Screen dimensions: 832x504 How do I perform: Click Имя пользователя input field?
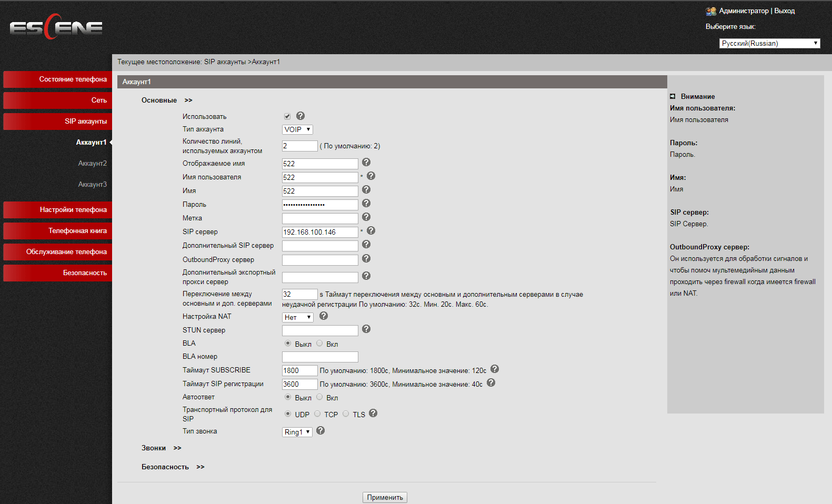[320, 177]
